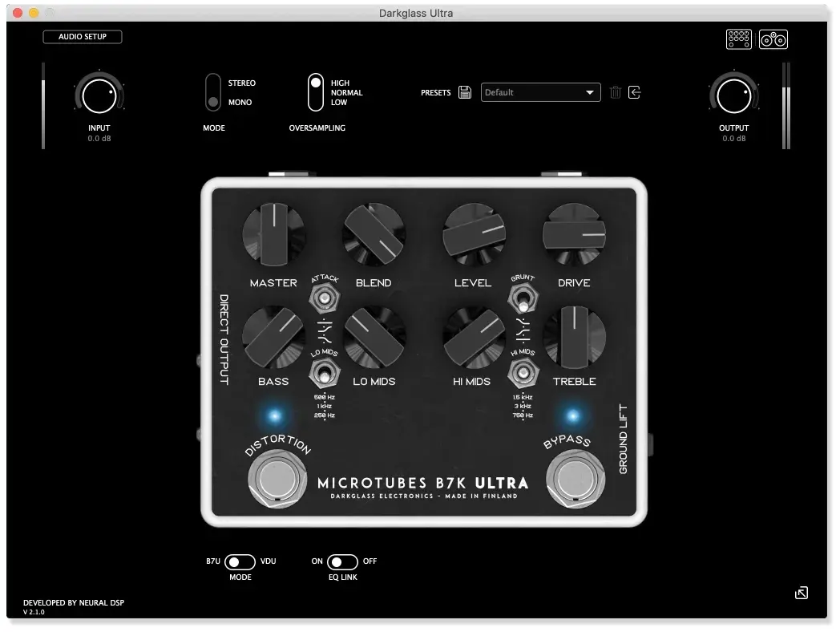
Task: Click the 0.0 dB value under INPUT
Action: click(x=99, y=138)
